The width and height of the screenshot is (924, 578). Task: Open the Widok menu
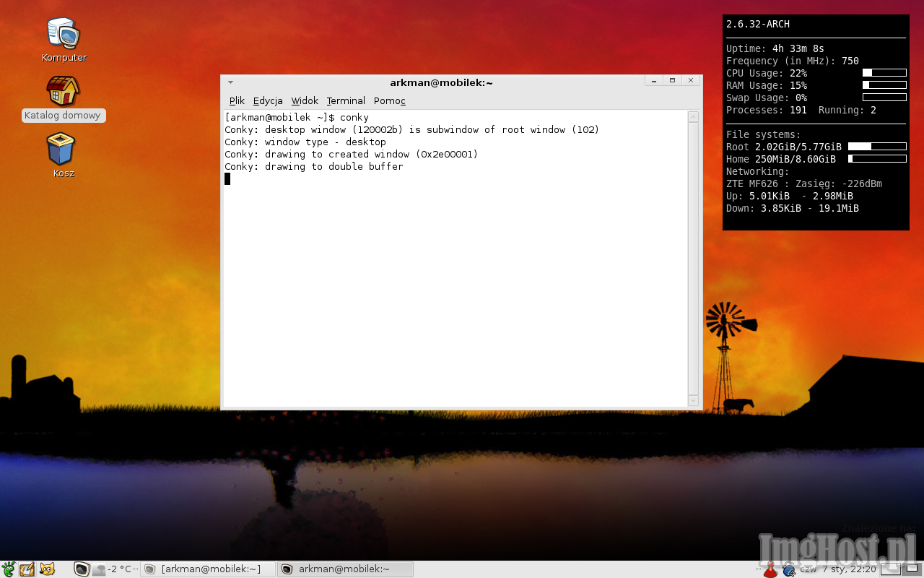click(305, 101)
